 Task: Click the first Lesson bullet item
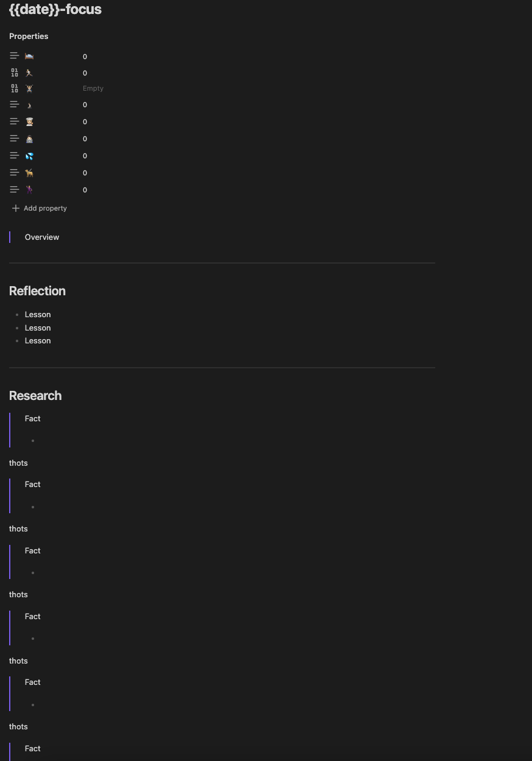(38, 315)
